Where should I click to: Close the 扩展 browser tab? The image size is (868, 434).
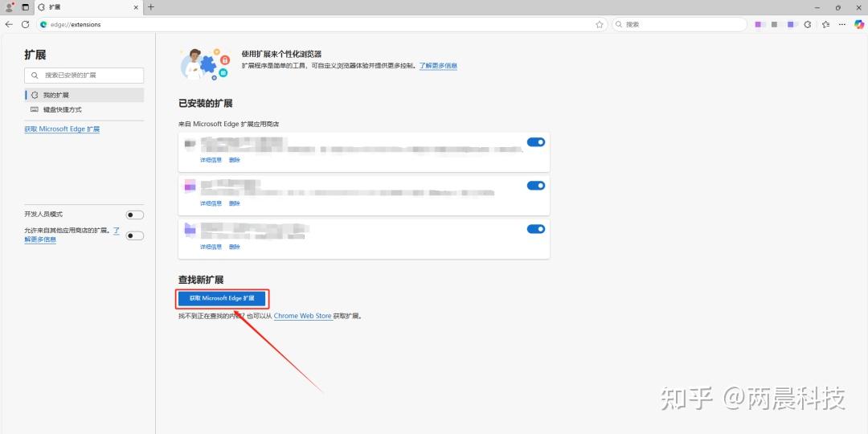click(137, 8)
